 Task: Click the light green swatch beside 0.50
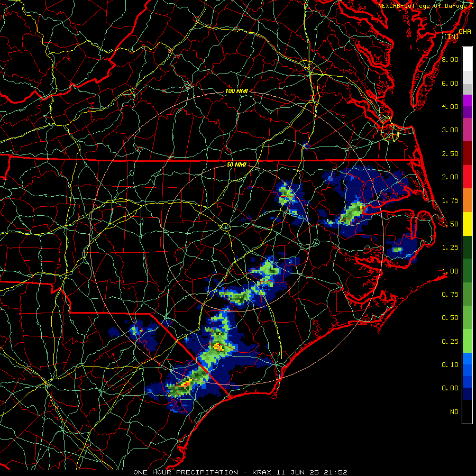(467, 317)
